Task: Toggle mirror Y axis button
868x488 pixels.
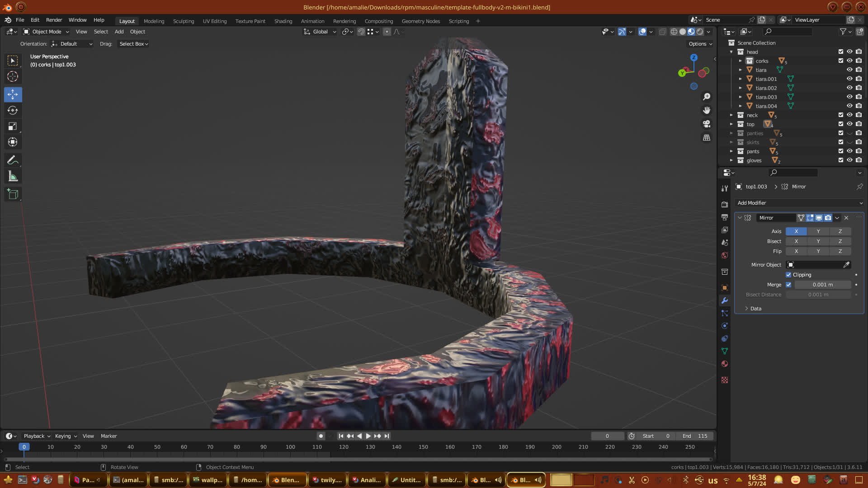Action: click(x=818, y=231)
